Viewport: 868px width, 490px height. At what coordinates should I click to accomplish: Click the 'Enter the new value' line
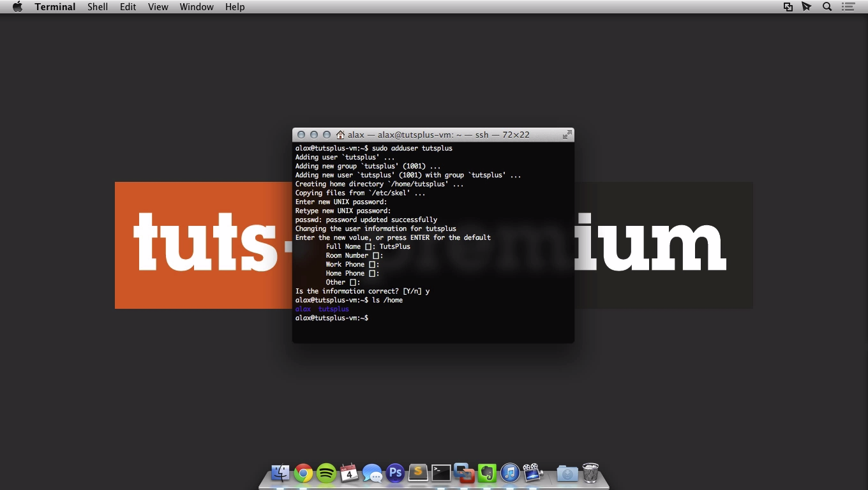[393, 237]
